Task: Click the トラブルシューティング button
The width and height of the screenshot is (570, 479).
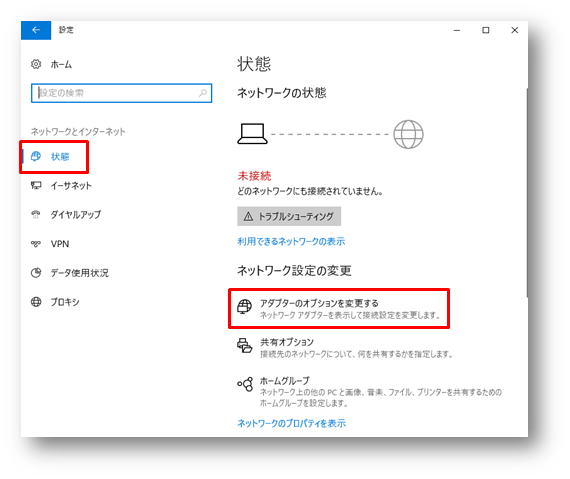Action: [289, 217]
